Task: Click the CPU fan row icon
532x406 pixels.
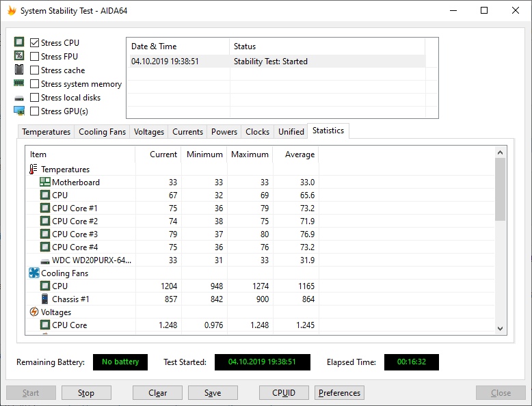Action: pos(44,286)
